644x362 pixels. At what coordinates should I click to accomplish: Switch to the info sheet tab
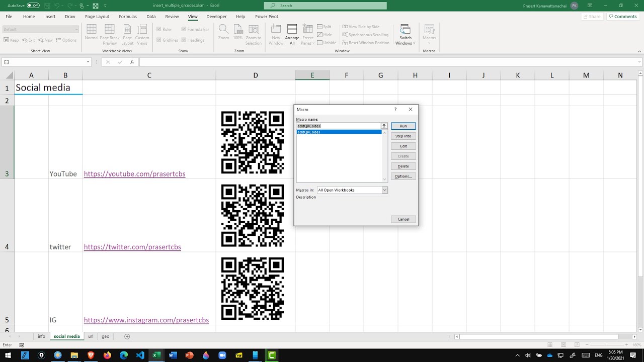(x=41, y=336)
